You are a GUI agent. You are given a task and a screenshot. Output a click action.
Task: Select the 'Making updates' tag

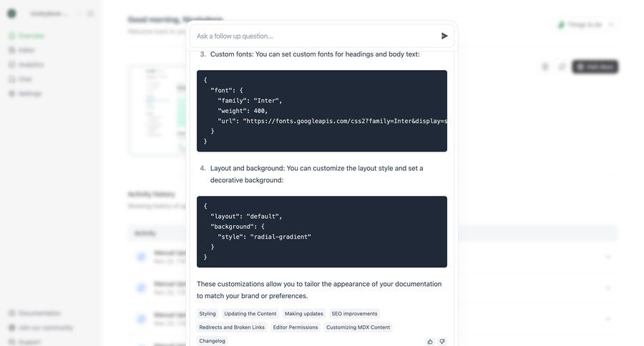pyautogui.click(x=304, y=314)
